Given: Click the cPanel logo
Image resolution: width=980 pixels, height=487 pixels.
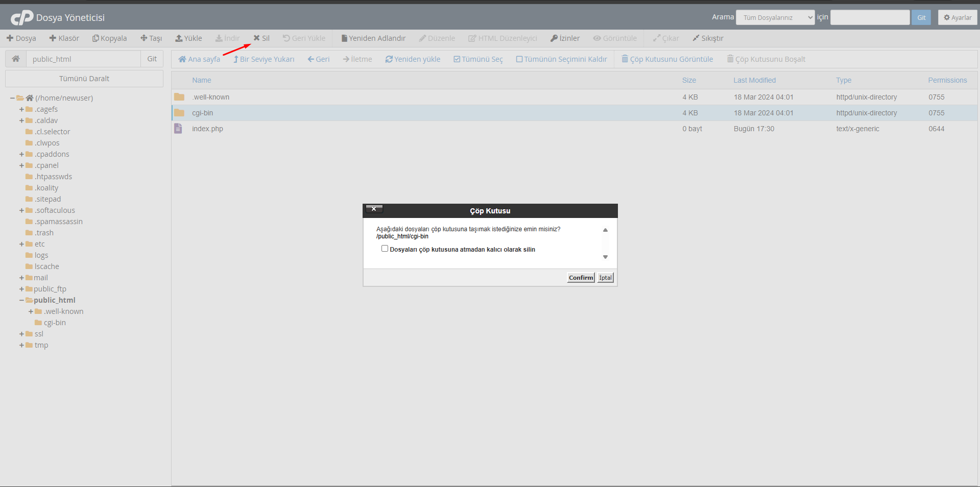Looking at the screenshot, I should tap(22, 18).
